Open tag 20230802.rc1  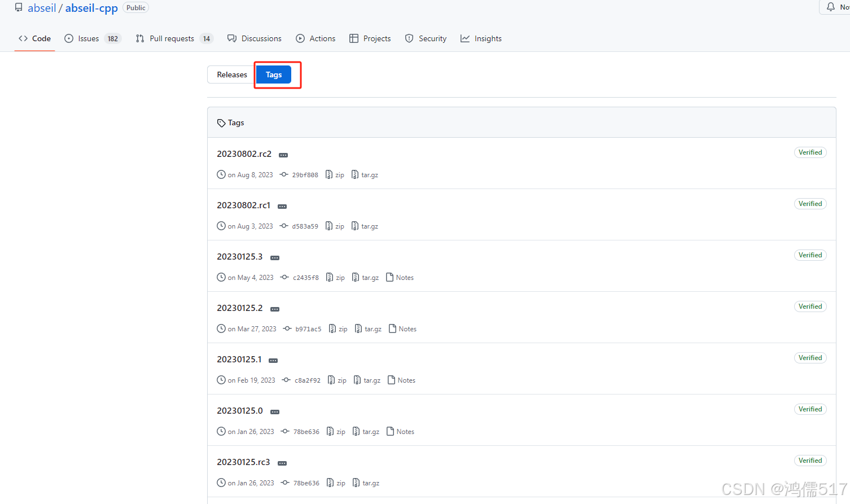point(243,205)
